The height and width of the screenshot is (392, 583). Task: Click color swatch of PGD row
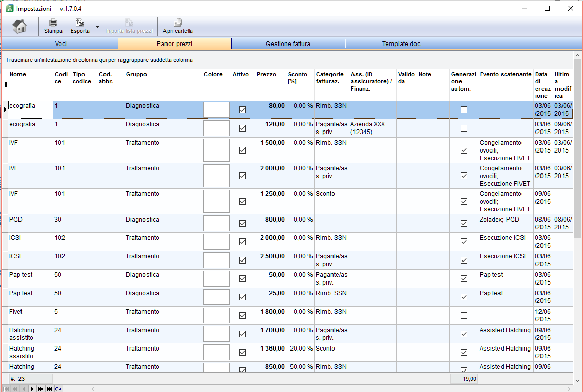(x=216, y=223)
